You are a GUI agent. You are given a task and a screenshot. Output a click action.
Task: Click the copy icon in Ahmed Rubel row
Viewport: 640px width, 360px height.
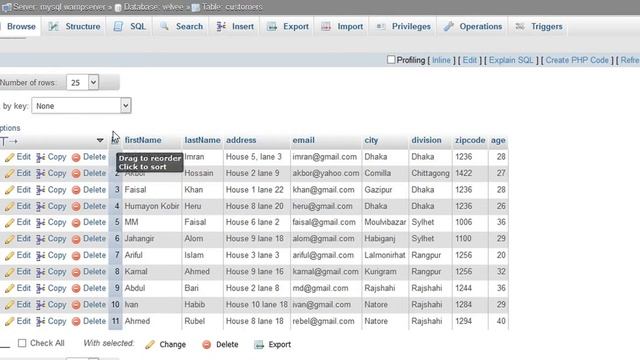coord(40,322)
